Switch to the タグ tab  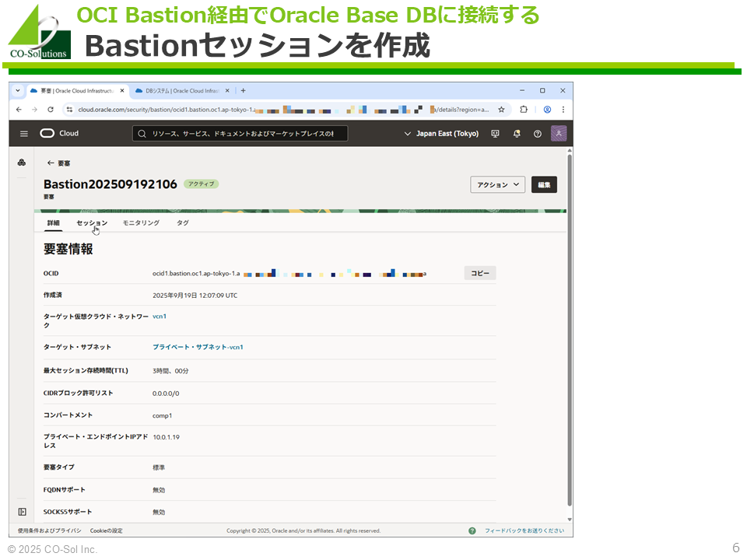coord(183,223)
